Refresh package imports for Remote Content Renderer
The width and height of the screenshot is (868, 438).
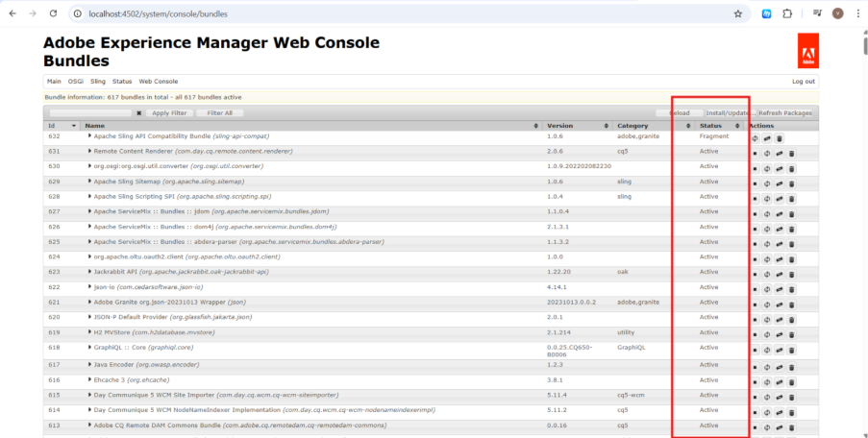[767, 154]
